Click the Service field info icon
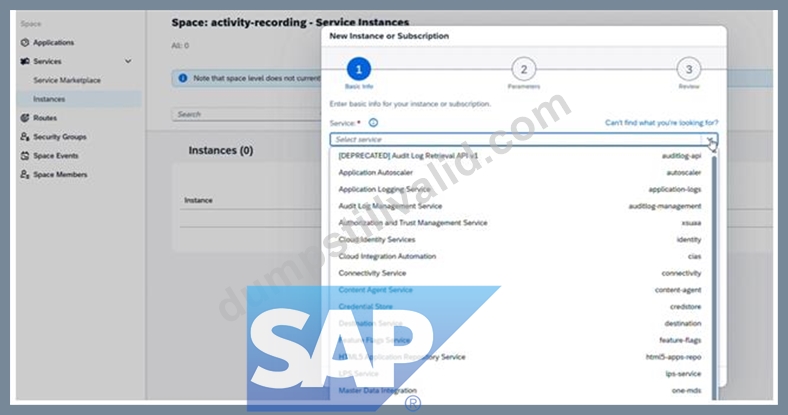The image size is (788, 415). pos(373,123)
